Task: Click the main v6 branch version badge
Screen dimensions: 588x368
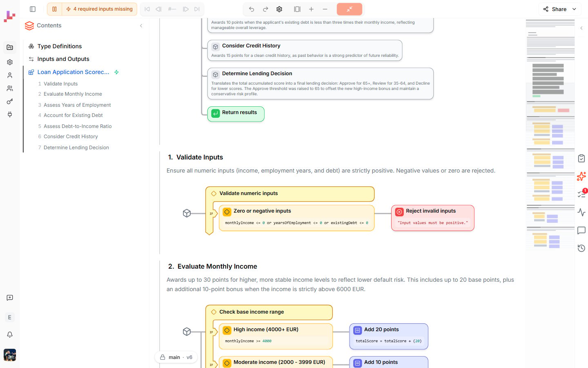Action: [x=176, y=357]
